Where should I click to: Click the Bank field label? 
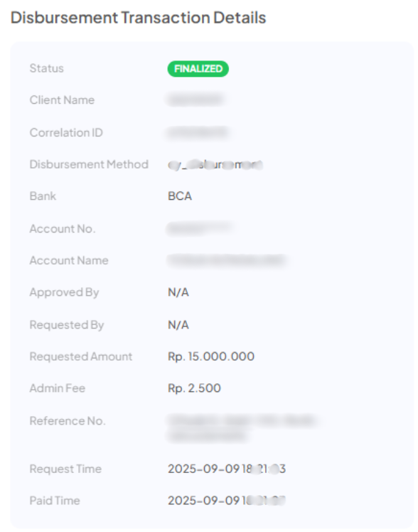coord(43,196)
